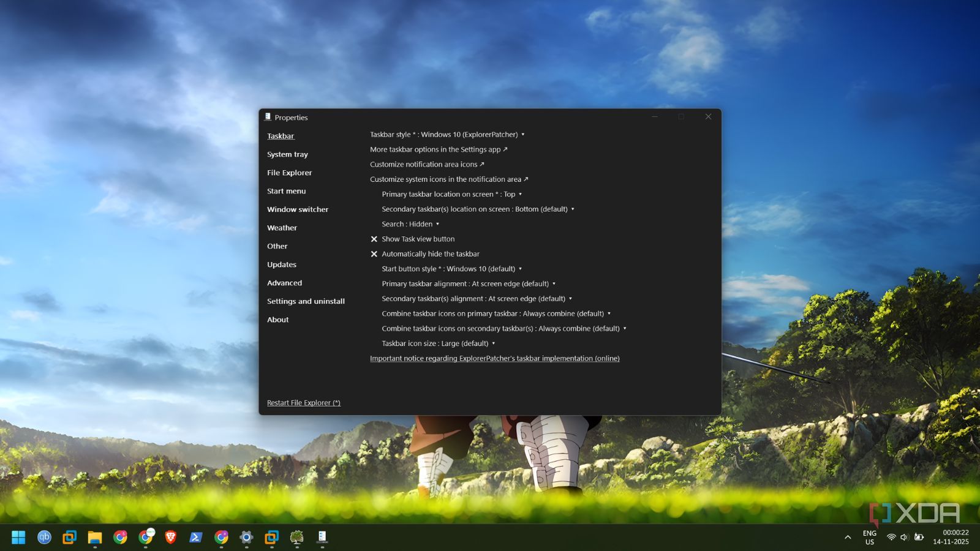The height and width of the screenshot is (551, 980).
Task: Open Start button style dropdown
Action: [452, 269]
